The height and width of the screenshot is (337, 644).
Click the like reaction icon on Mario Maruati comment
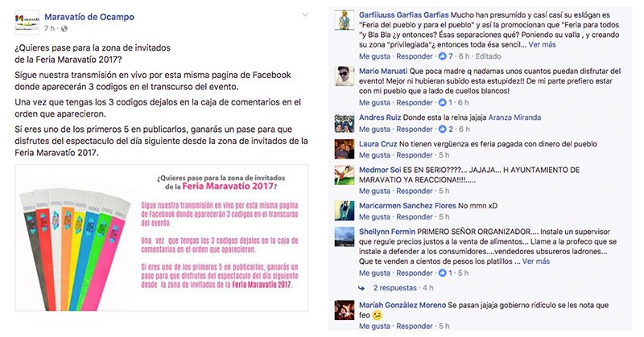point(442,103)
